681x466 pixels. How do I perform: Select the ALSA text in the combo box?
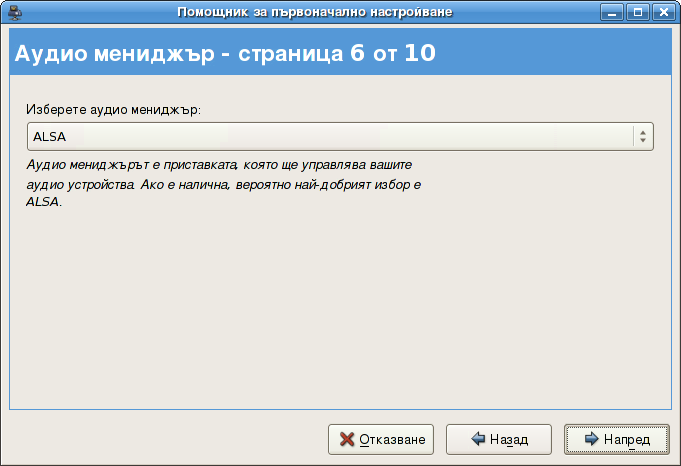pos(43,136)
